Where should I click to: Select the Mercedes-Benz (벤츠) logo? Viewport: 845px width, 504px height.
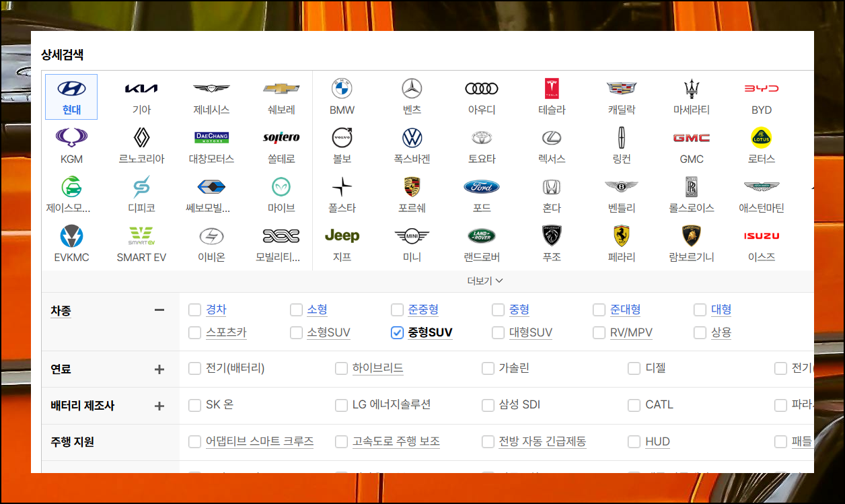click(x=412, y=88)
